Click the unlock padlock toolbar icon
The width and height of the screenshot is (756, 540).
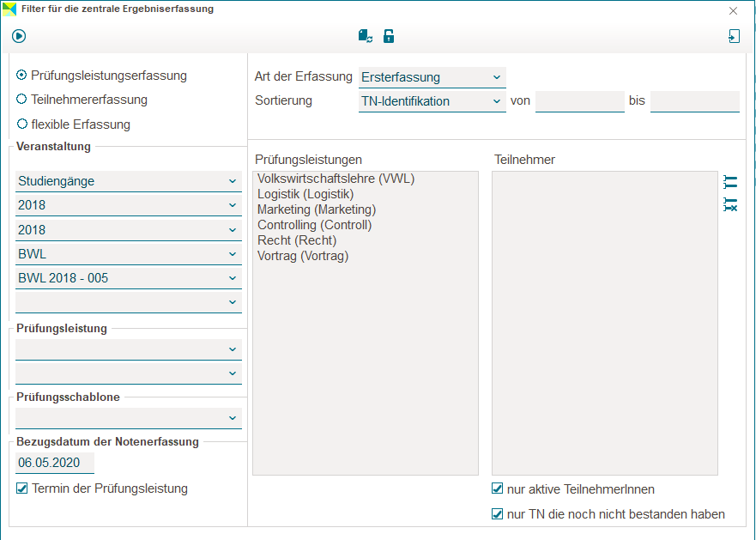click(389, 36)
